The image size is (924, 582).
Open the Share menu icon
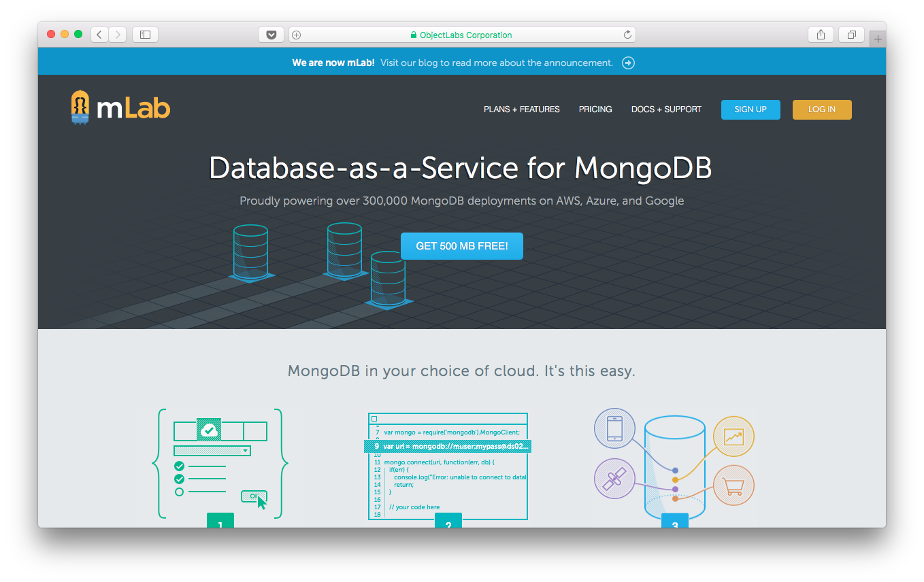pyautogui.click(x=821, y=35)
